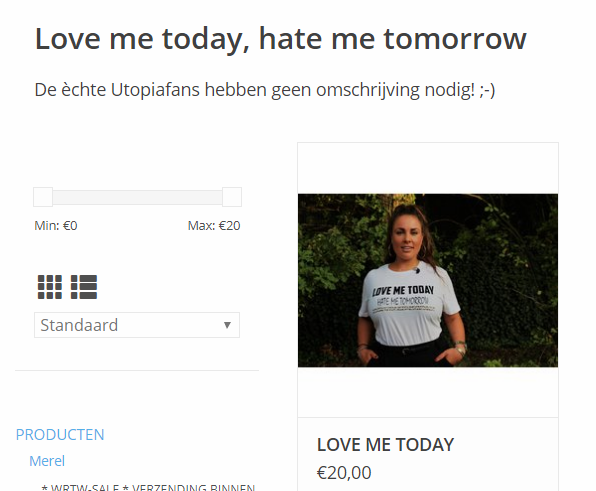This screenshot has height=491, width=596.
Task: Open the Love Me Today product photo
Action: (x=428, y=280)
